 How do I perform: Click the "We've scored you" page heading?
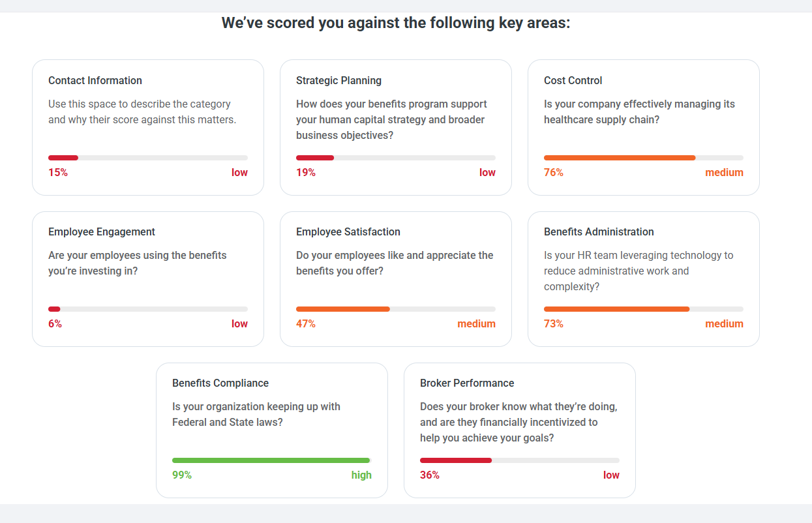click(x=396, y=23)
